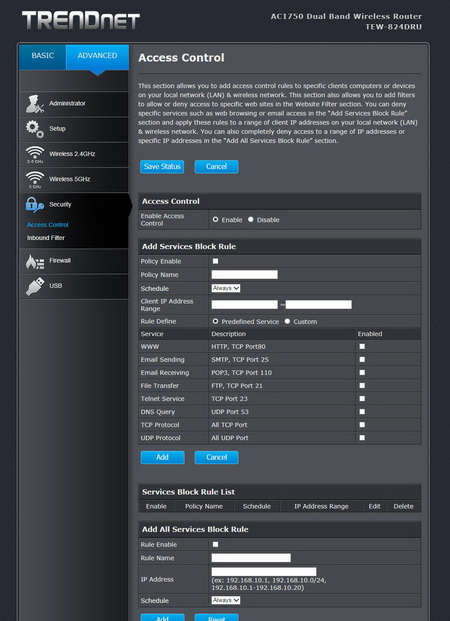Click the Save Status button
Viewport: 450px width, 621px height.
162,167
